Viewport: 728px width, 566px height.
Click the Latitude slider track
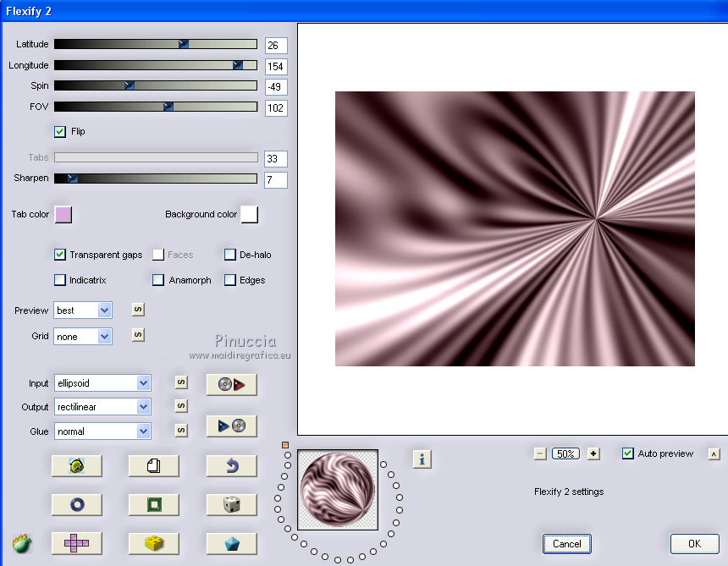(x=156, y=44)
